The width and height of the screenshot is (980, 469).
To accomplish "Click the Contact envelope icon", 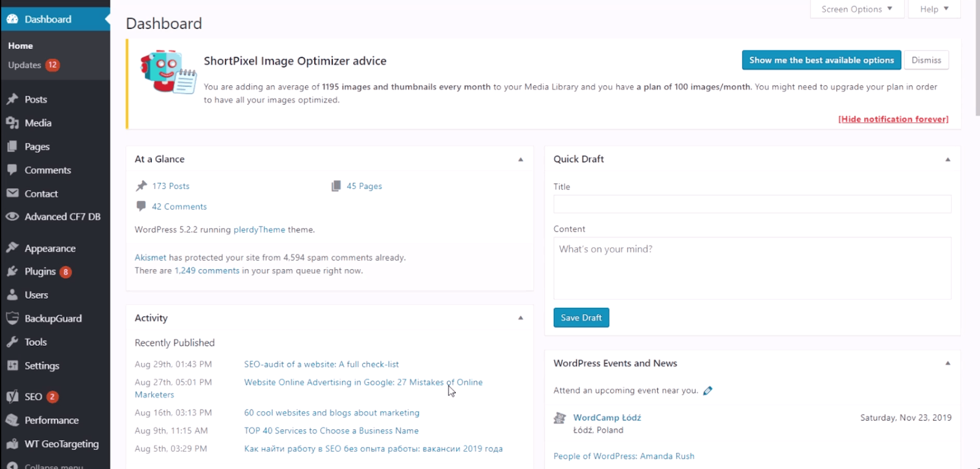I will click(12, 193).
